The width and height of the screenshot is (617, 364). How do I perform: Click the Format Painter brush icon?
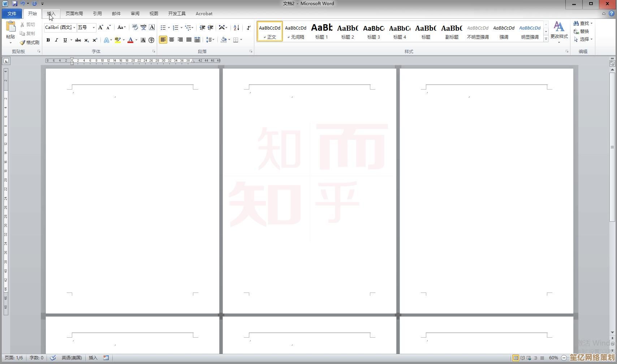22,43
